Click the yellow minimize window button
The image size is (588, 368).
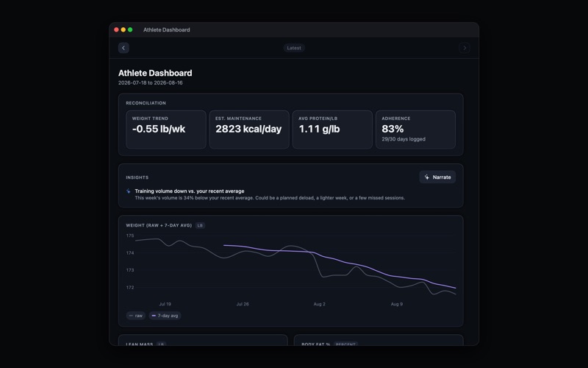(123, 29)
